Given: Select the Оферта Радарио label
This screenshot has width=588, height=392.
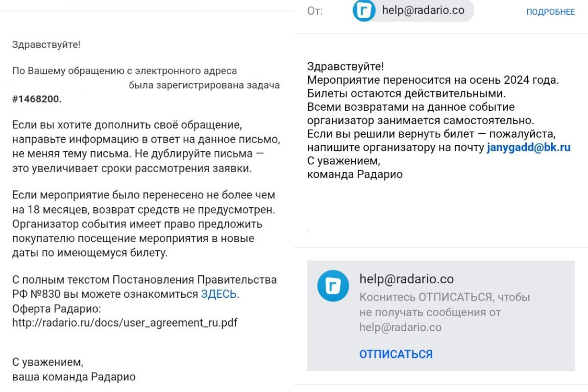Looking at the screenshot, I should coord(56,309).
